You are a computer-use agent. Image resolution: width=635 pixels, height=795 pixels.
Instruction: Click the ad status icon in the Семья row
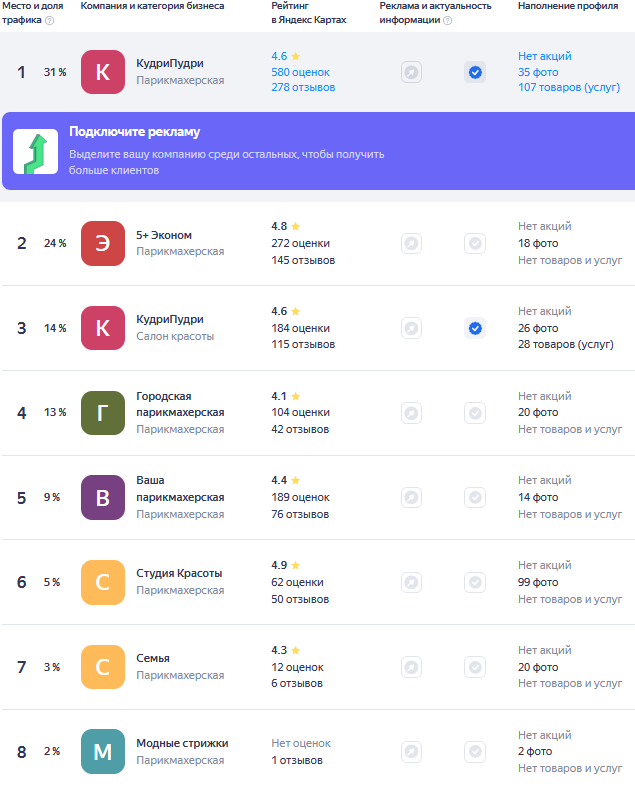pyautogui.click(x=411, y=667)
